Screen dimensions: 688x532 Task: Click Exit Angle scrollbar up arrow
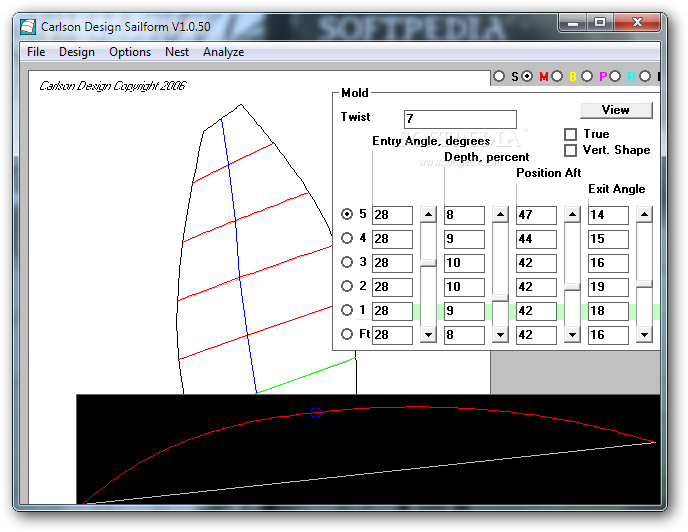coord(644,215)
